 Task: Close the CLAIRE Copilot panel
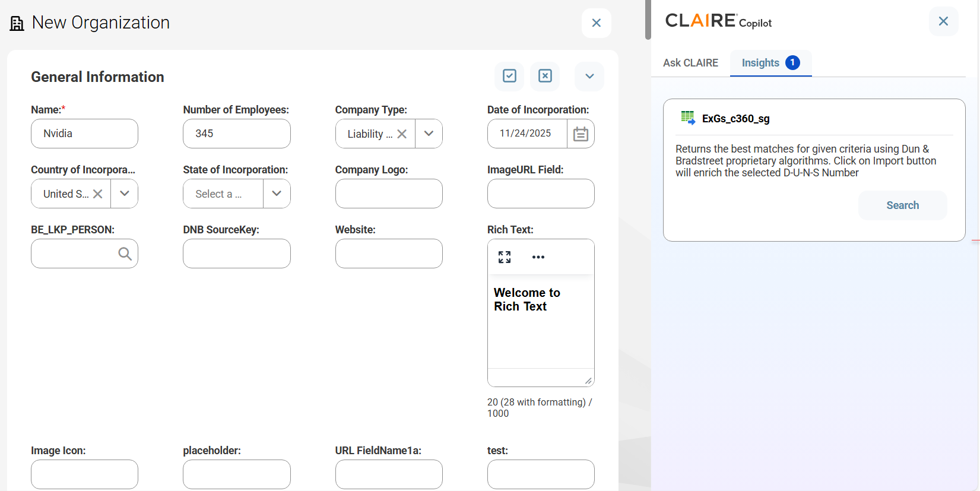coord(943,21)
